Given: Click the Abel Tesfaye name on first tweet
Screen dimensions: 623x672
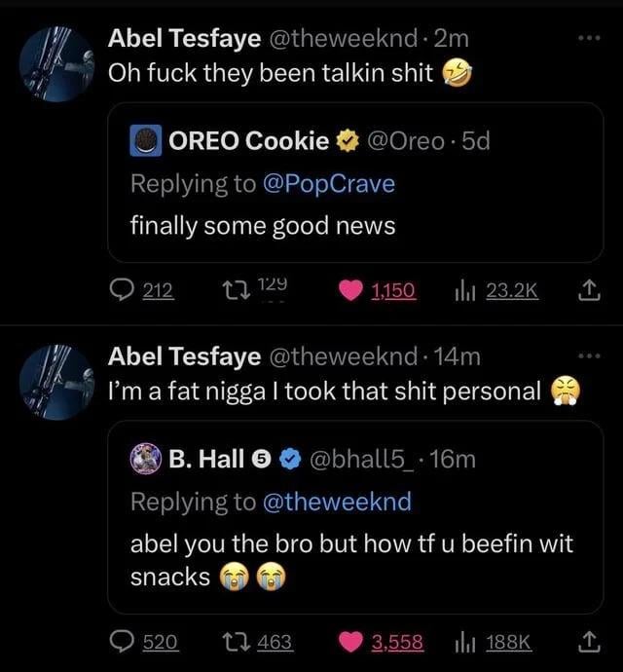Looking at the screenshot, I should click(x=184, y=39).
